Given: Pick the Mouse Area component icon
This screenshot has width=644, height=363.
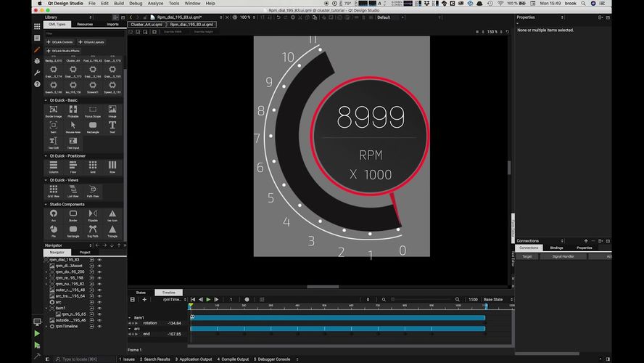Looking at the screenshot, I should [x=73, y=126].
